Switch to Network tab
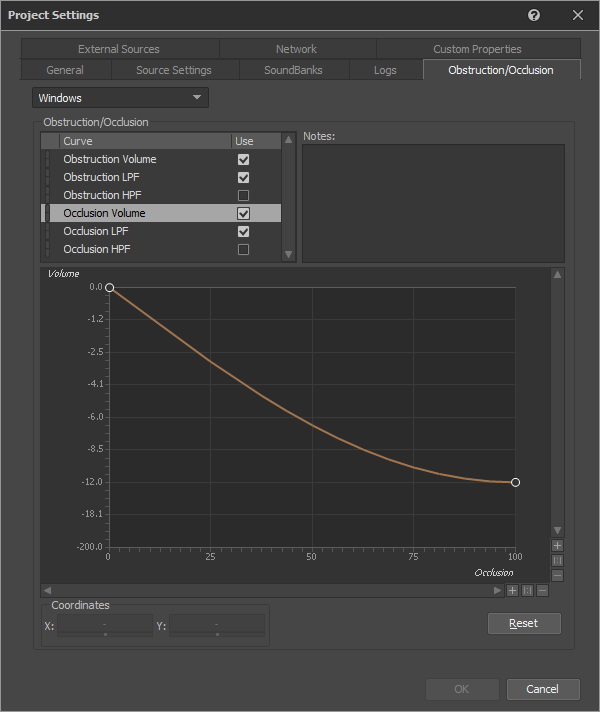This screenshot has height=712, width=600. (297, 49)
